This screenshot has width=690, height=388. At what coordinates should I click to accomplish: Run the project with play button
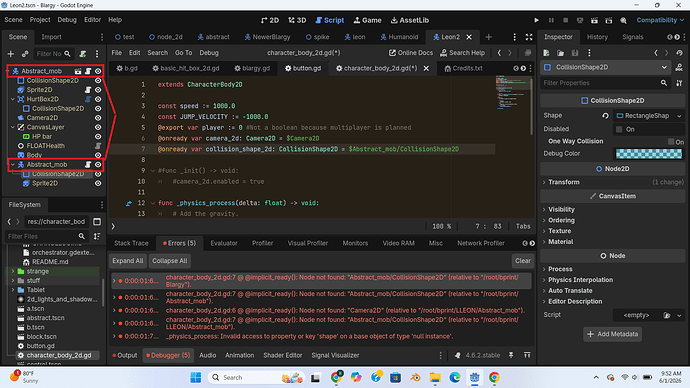click(536, 20)
